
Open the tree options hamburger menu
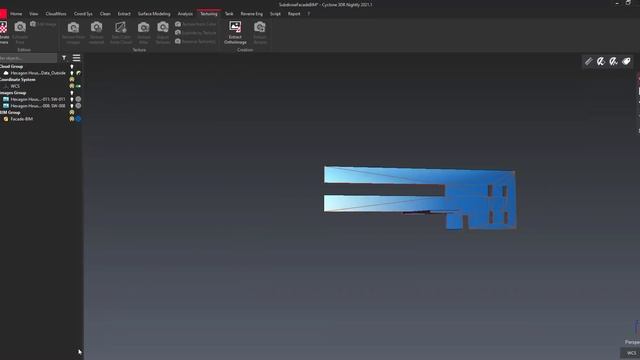point(76,58)
